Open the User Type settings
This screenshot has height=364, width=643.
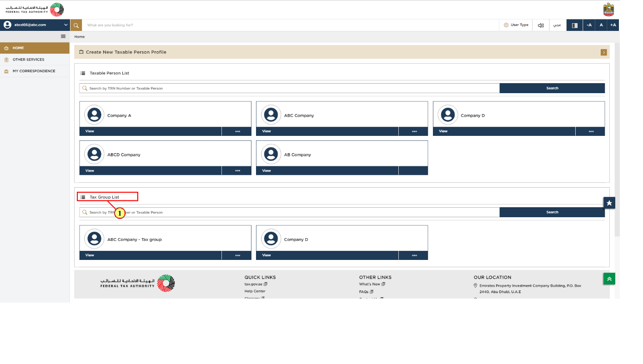(516, 25)
